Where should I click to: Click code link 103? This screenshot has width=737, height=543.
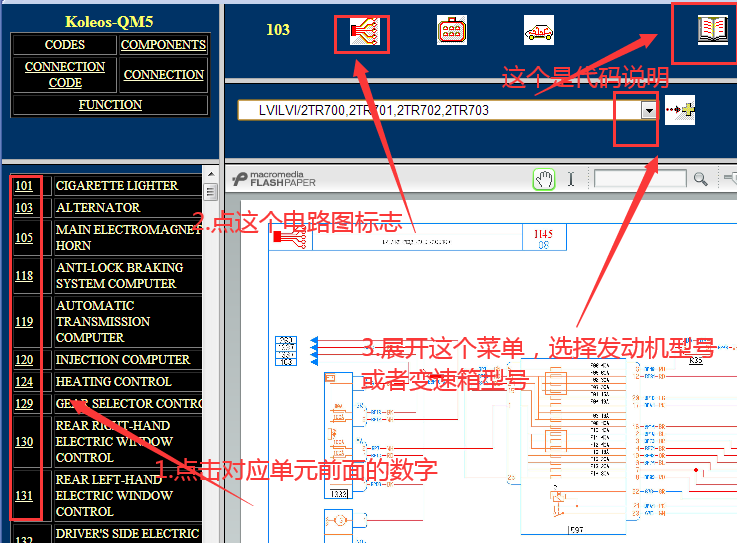pyautogui.click(x=24, y=208)
